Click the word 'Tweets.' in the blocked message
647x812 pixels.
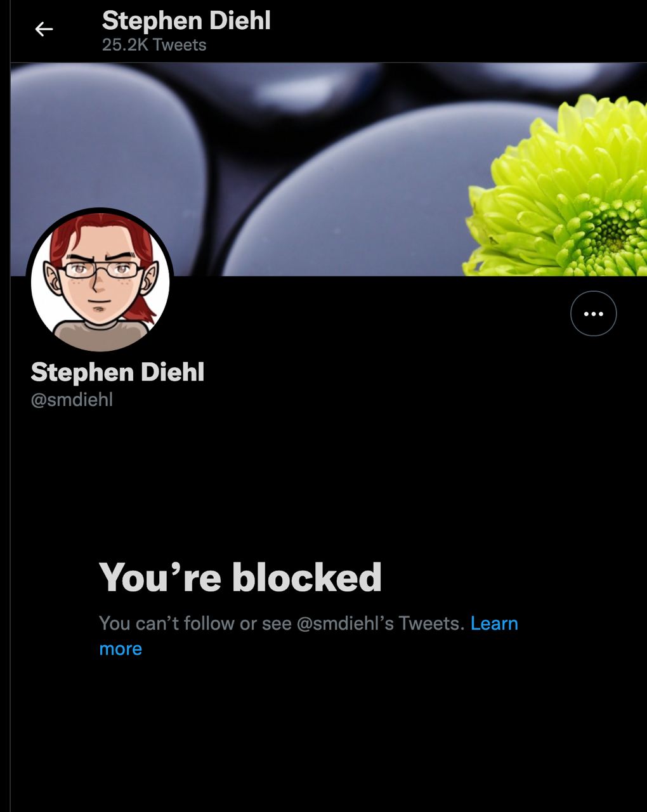(x=432, y=623)
